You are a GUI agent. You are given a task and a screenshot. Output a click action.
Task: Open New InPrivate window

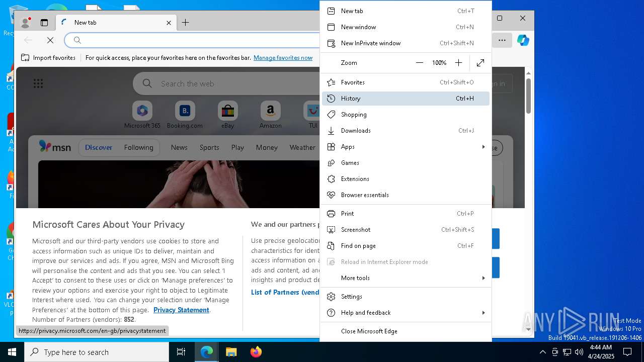pos(406,43)
